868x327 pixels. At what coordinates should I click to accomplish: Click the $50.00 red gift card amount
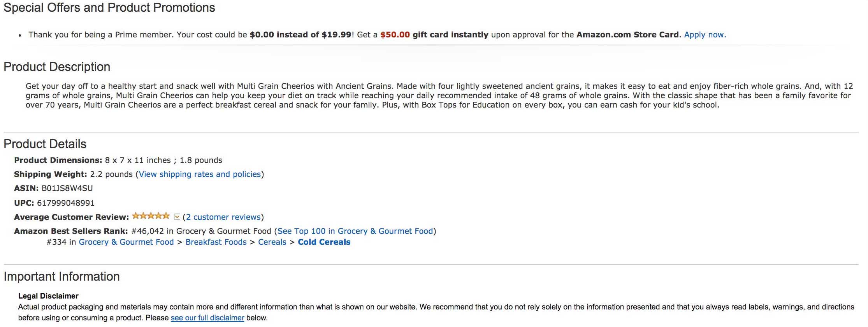[x=395, y=35]
